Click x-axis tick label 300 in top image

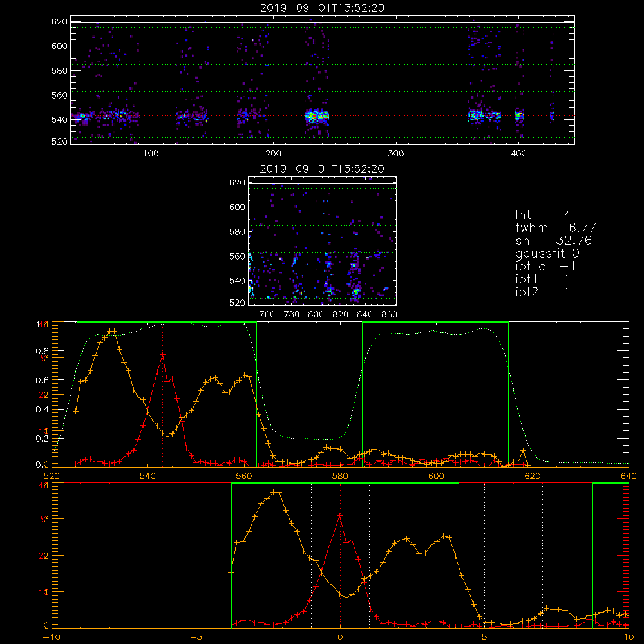pyautogui.click(x=396, y=154)
